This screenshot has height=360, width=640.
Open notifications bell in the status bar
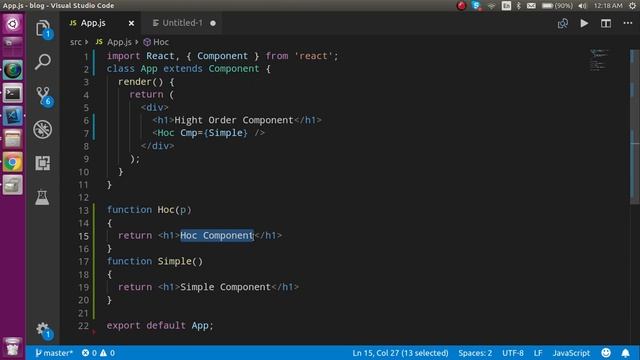(x=625, y=353)
